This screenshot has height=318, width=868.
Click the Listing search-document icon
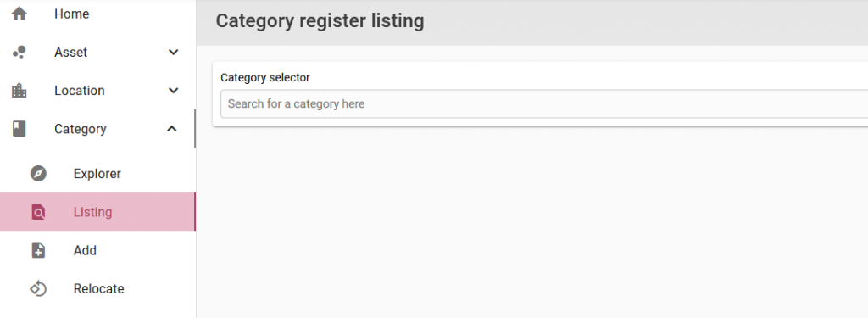(38, 212)
